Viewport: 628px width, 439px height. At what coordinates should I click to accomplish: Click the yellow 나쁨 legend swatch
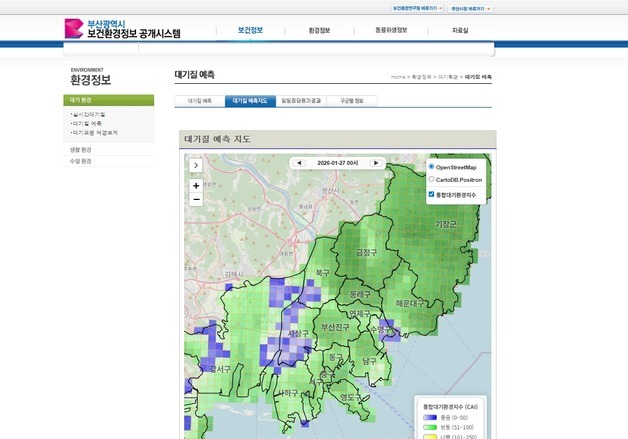[430, 437]
